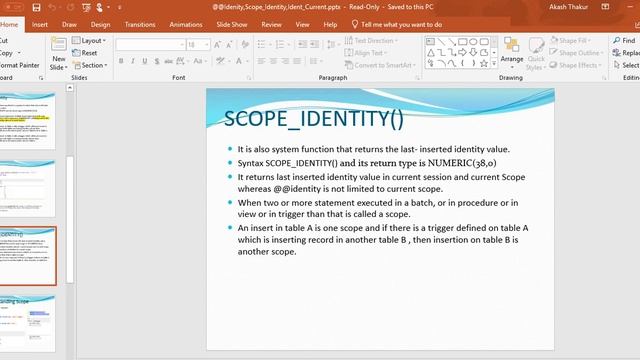Toggle Align Right paragraph
The width and height of the screenshot is (640, 360).
285,61
